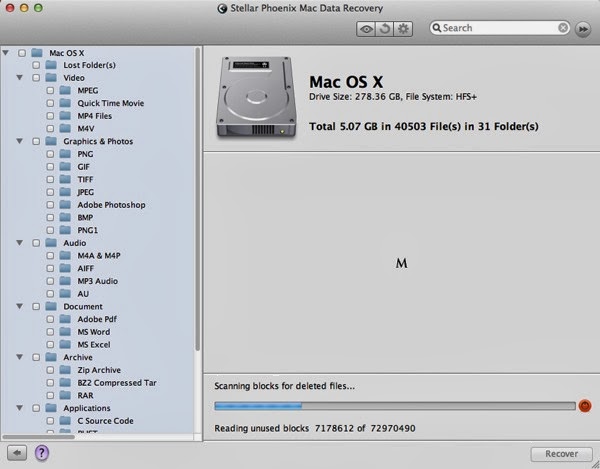The width and height of the screenshot is (600, 469).
Task: Select the PNG1 tree item
Action: point(88,230)
